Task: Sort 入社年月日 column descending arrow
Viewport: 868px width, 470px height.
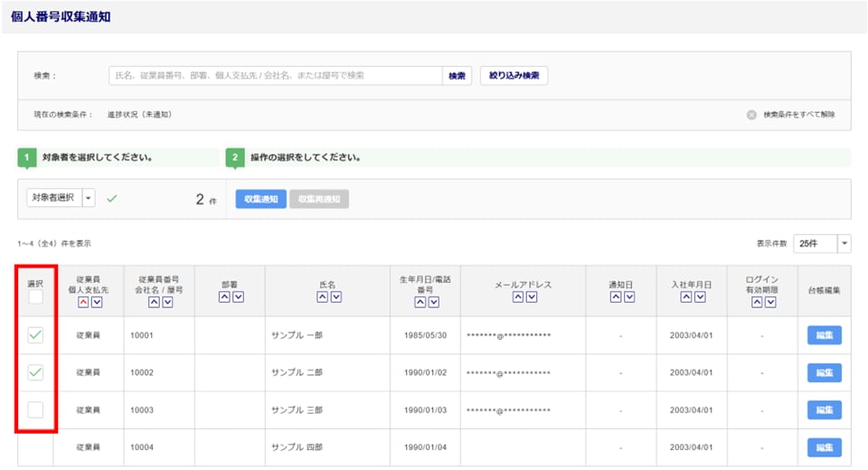Action: [x=699, y=297]
